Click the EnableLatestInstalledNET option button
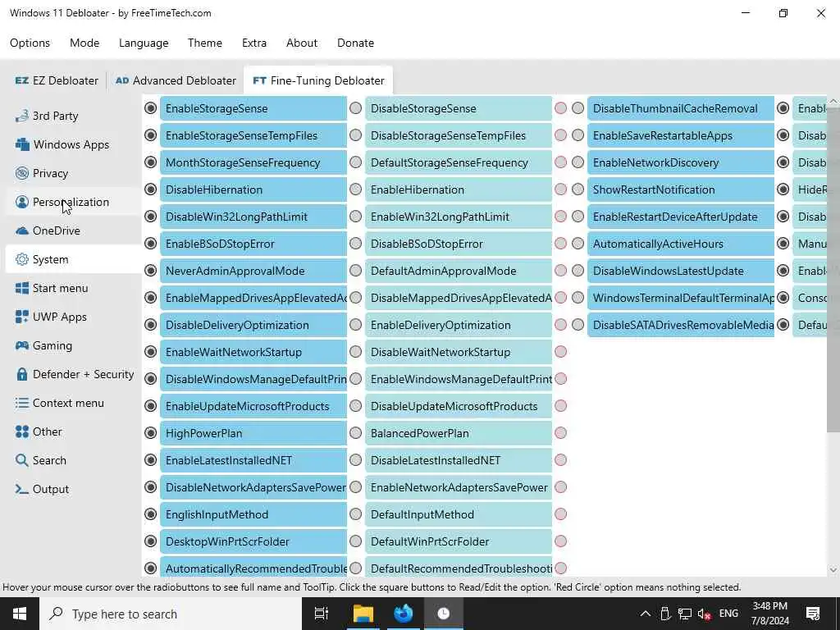This screenshot has height=630, width=840. [253, 460]
